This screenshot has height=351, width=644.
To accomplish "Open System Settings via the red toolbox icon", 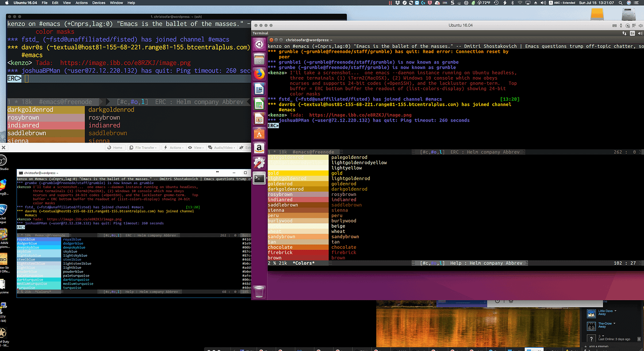I will (x=259, y=162).
